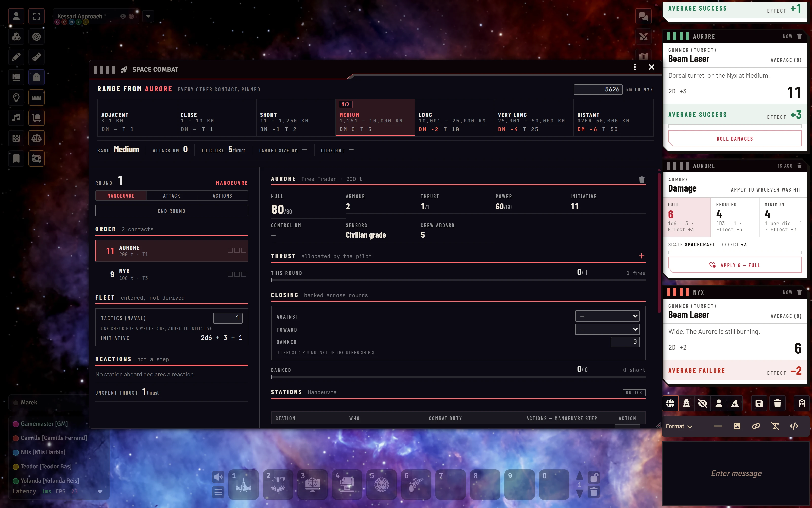Toggle the Kessari Approach scene eye visibility

[x=123, y=16]
